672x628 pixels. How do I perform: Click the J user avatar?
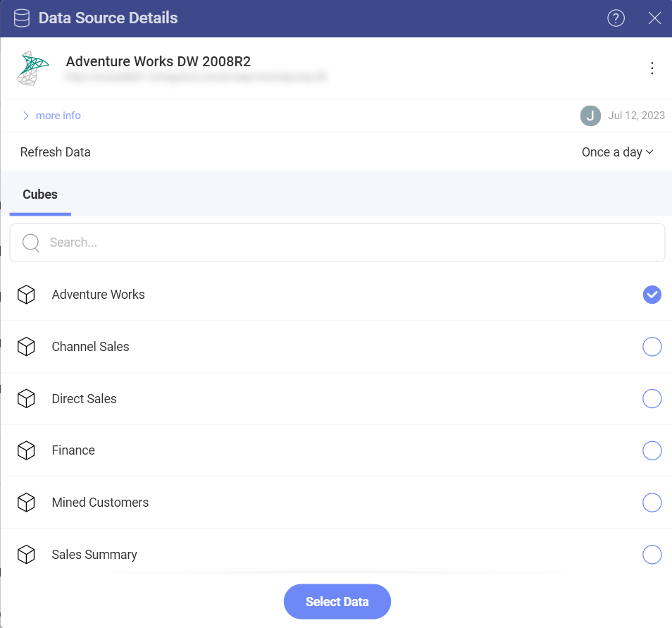click(x=590, y=116)
